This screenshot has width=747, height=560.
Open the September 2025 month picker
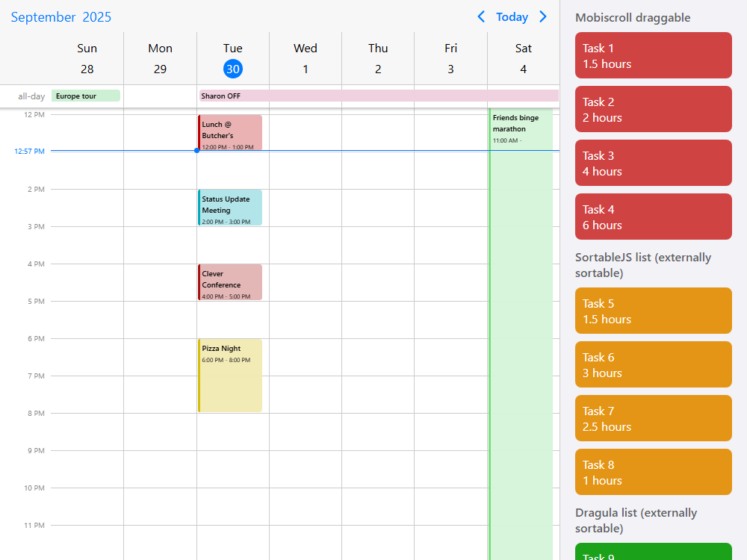click(x=61, y=16)
